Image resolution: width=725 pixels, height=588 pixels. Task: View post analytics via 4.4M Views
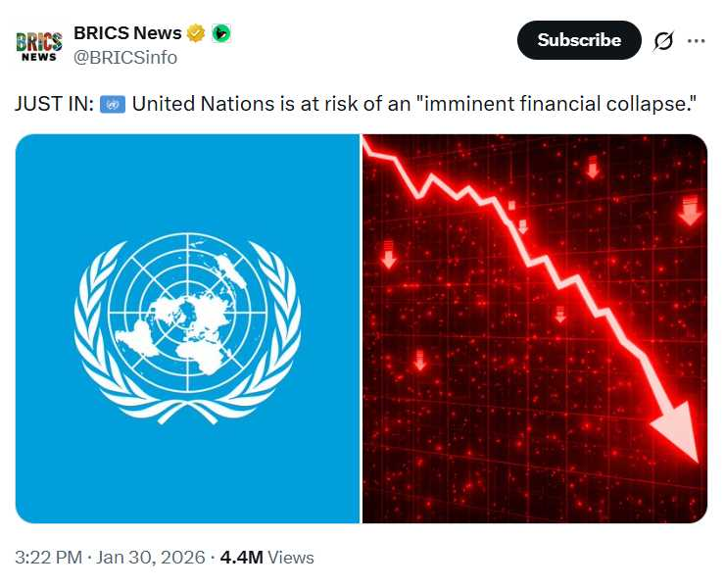[266, 558]
